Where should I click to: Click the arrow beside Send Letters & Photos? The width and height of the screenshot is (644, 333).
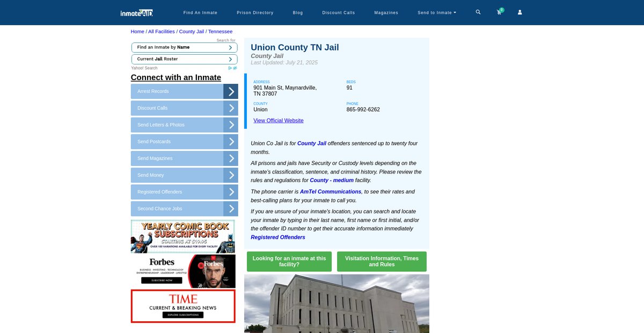click(x=231, y=125)
